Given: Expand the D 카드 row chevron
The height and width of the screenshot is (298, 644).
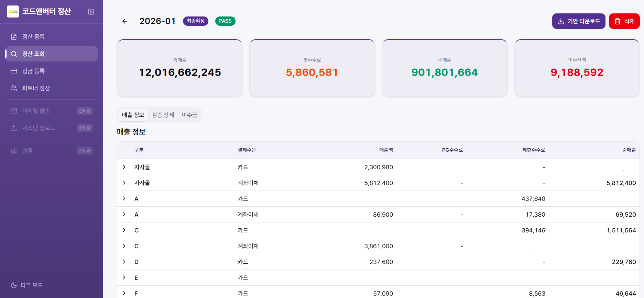Looking at the screenshot, I should [124, 262].
